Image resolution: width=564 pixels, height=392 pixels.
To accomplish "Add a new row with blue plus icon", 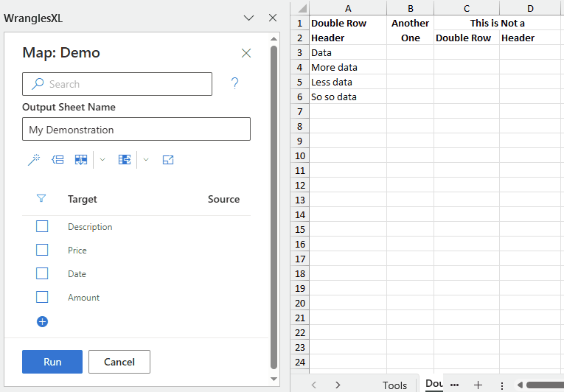I will click(42, 321).
